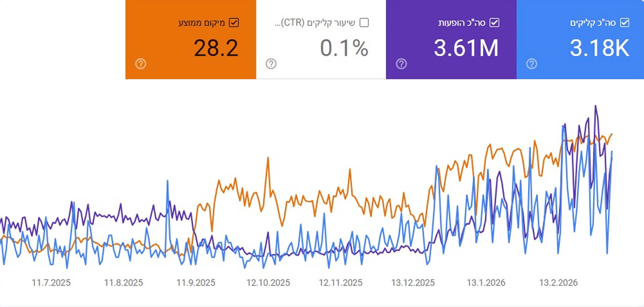Uncheck the average position (מיקום ממוצע) checkbox

click(234, 23)
